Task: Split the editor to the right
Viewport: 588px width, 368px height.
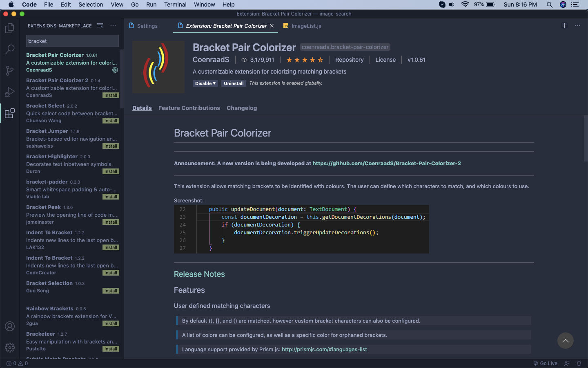Action: pos(564,25)
